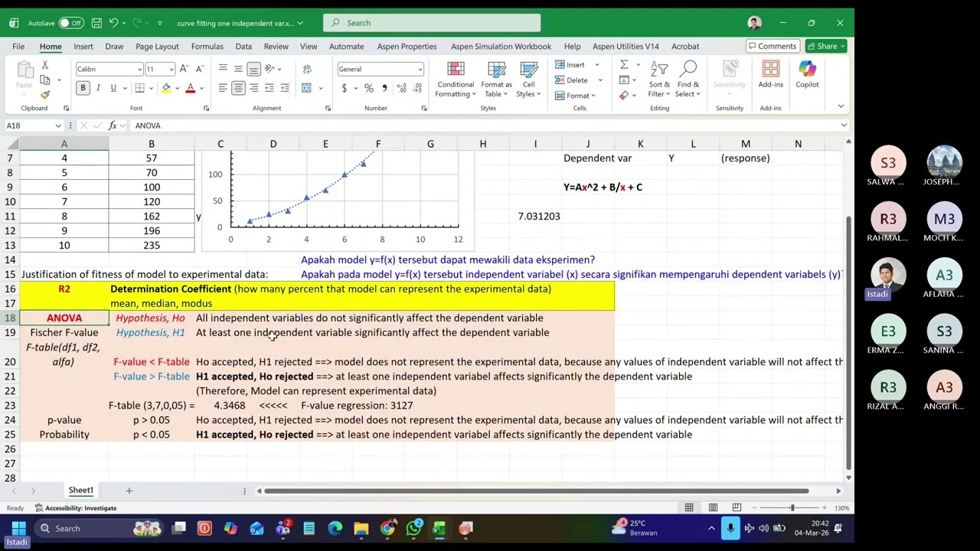Image resolution: width=980 pixels, height=551 pixels.
Task: Toggle Bottom Align vertical alignment
Action: (x=253, y=69)
